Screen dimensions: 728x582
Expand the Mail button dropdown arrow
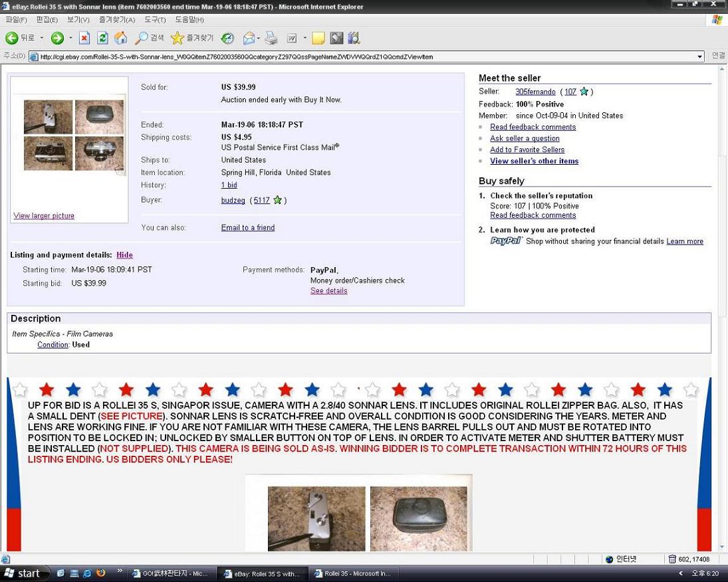258,38
